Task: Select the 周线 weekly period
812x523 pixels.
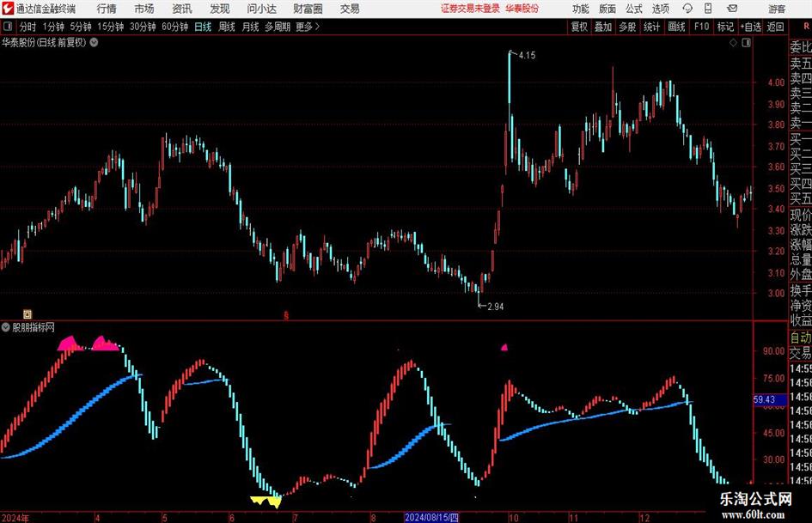Action: (x=227, y=27)
